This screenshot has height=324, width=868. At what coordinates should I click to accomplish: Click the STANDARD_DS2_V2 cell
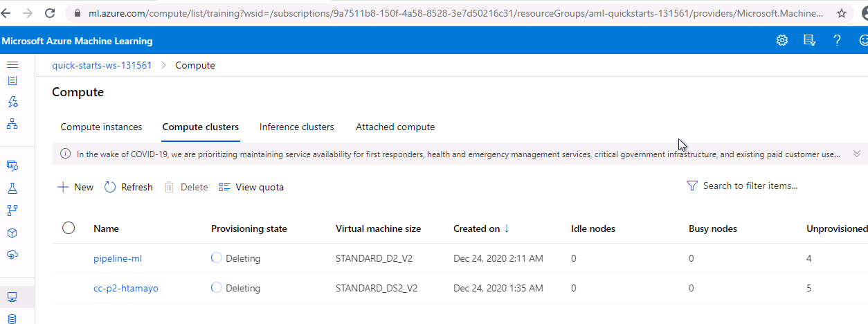click(377, 288)
